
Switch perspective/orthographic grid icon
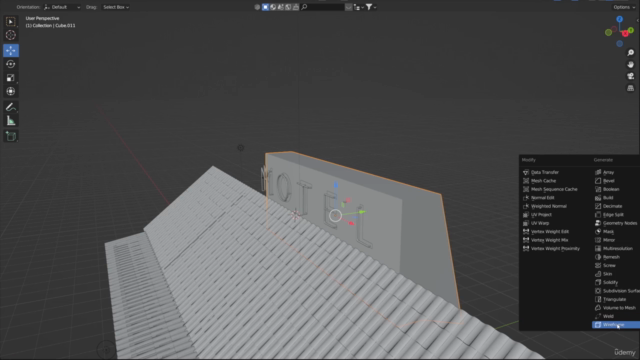(631, 88)
